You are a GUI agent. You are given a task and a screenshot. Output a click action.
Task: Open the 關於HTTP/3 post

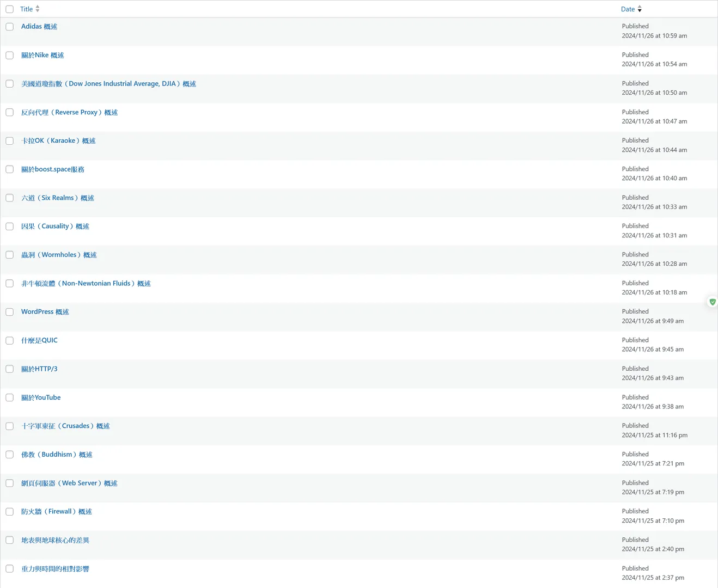pos(39,369)
